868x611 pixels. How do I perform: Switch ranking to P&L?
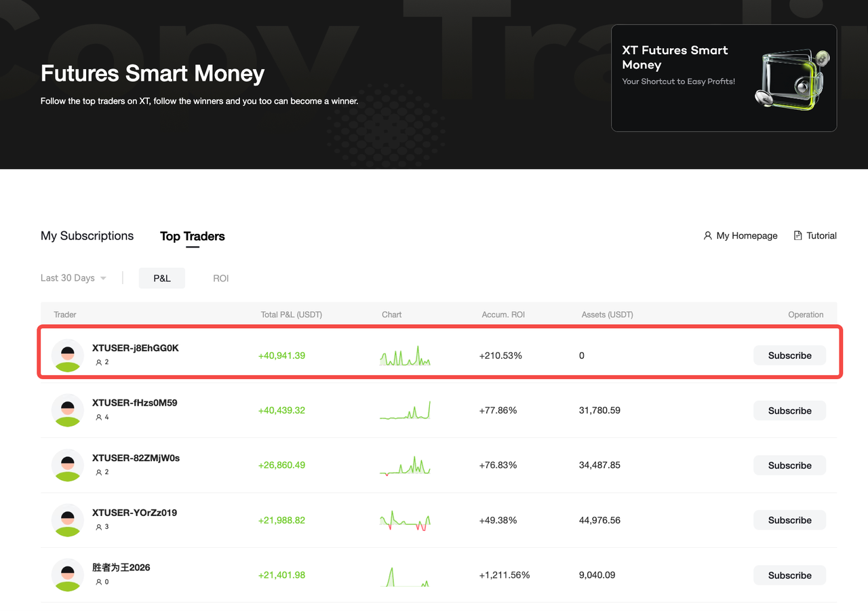[x=162, y=278]
